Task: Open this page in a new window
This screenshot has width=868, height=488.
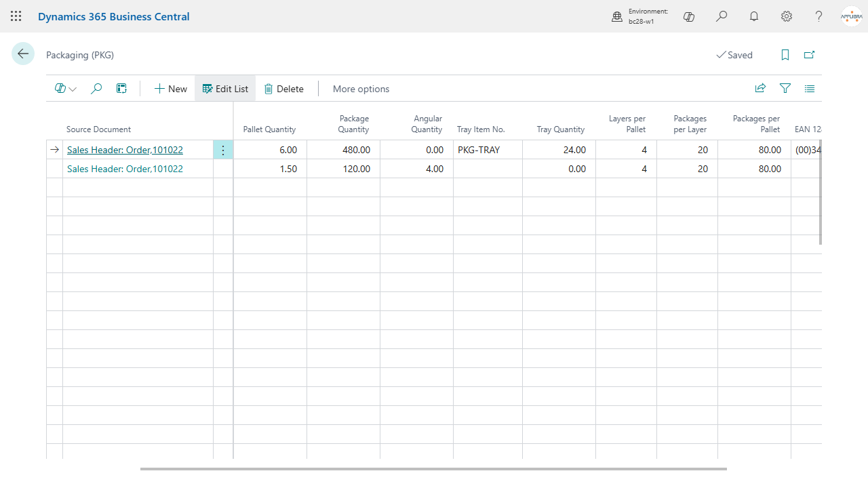Action: [x=809, y=55]
